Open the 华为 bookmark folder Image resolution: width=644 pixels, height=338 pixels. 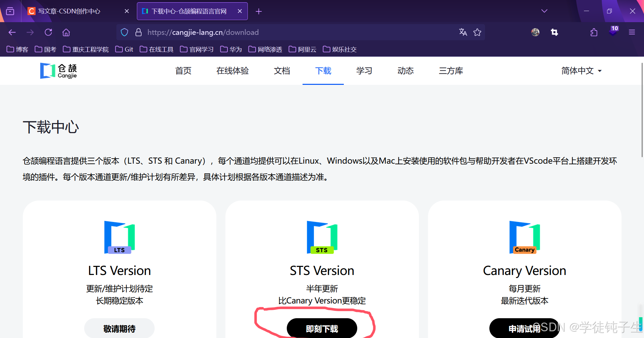click(231, 49)
